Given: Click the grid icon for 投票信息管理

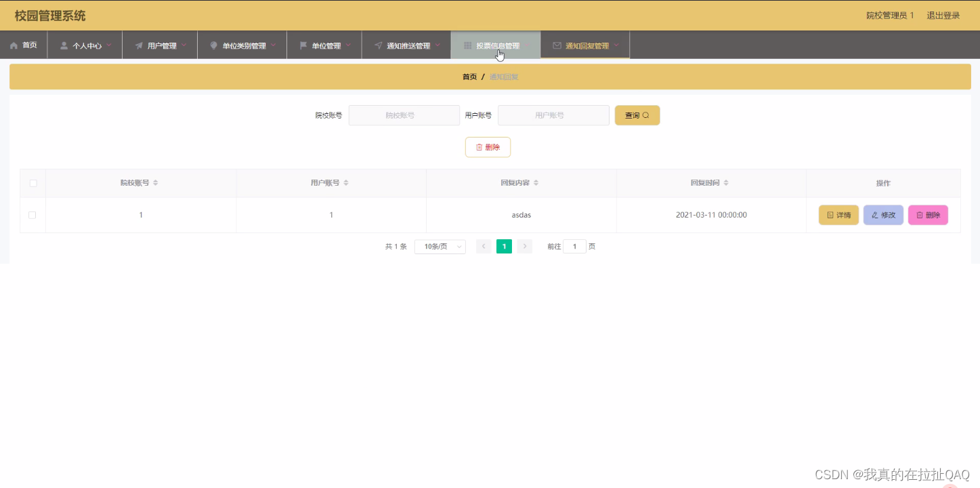Looking at the screenshot, I should point(467,45).
